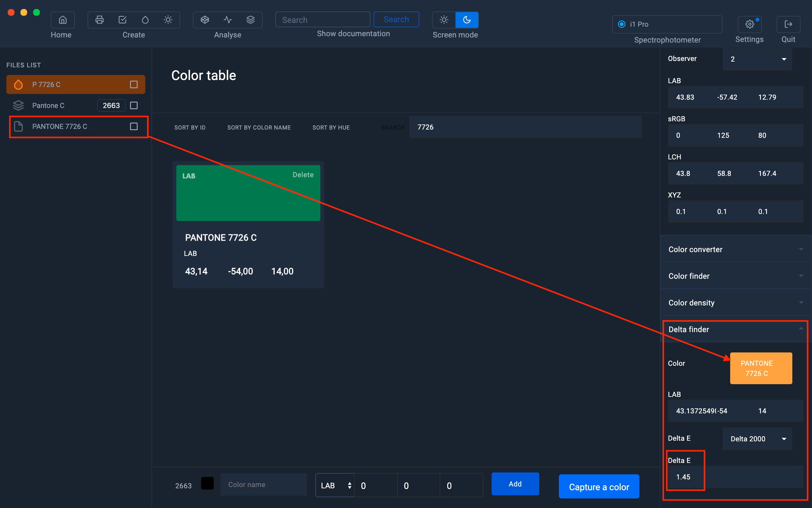The height and width of the screenshot is (508, 812).
Task: Click the third LAB input field at bottom
Action: [461, 485]
